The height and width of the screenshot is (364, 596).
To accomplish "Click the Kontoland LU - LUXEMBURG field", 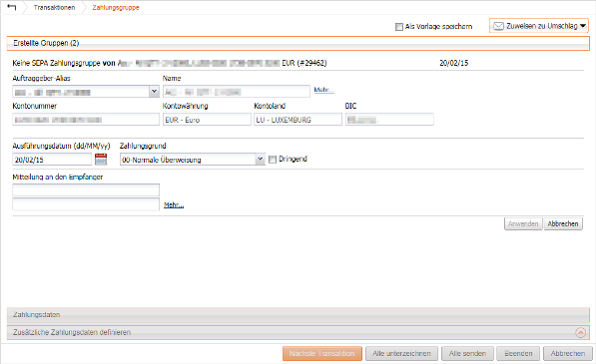I will click(298, 120).
